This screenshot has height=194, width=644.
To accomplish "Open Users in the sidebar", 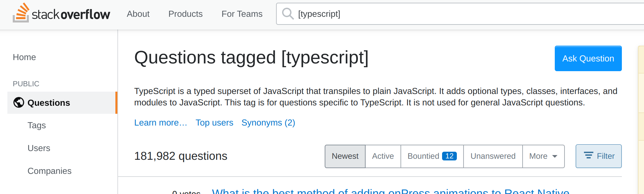I will tap(39, 148).
